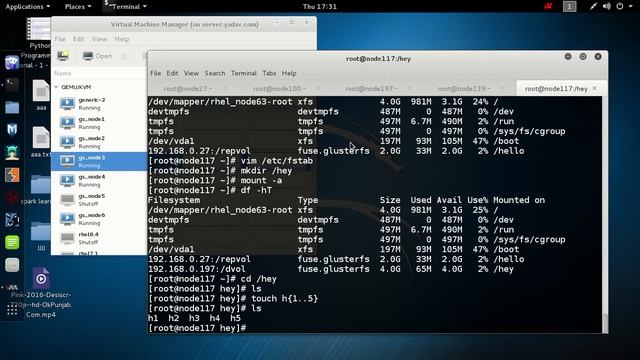The image size is (640, 360).
Task: Open the topmost blue-purple dock icon
Action: (x=12, y=62)
